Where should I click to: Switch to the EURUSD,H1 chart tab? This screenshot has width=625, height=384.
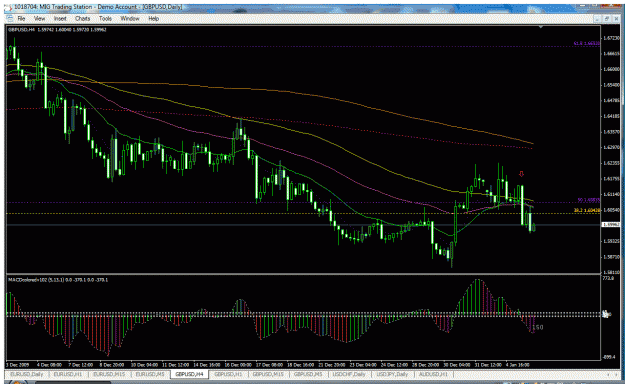click(68, 374)
